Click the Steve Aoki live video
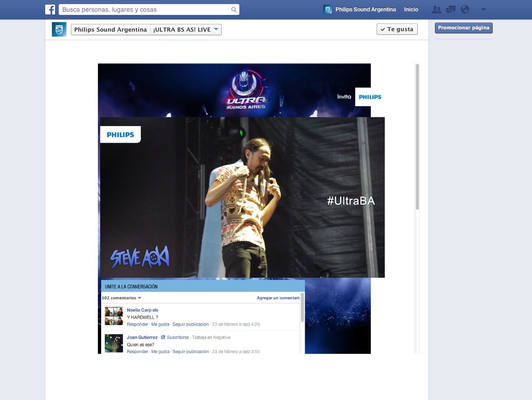532x400 pixels. tap(242, 197)
